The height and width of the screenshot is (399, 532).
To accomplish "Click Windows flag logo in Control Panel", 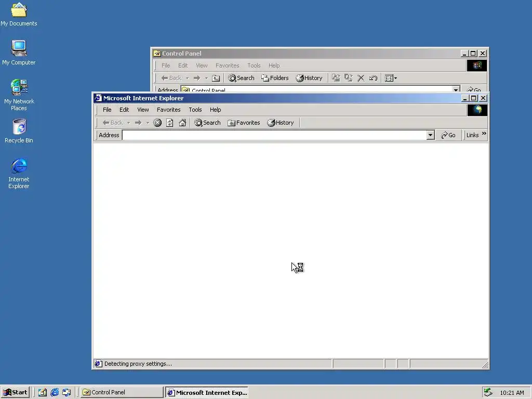I will click(x=477, y=65).
